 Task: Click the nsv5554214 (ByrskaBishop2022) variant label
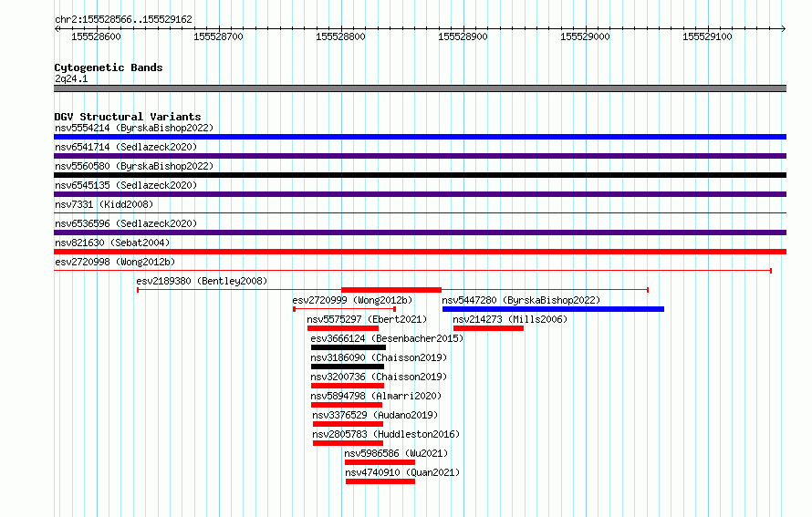tap(134, 128)
